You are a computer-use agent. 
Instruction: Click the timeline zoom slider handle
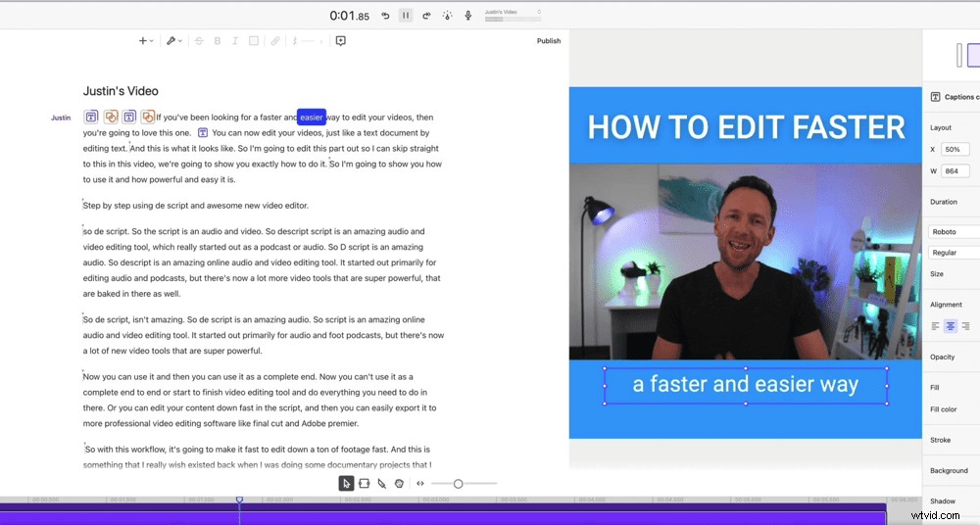point(458,484)
